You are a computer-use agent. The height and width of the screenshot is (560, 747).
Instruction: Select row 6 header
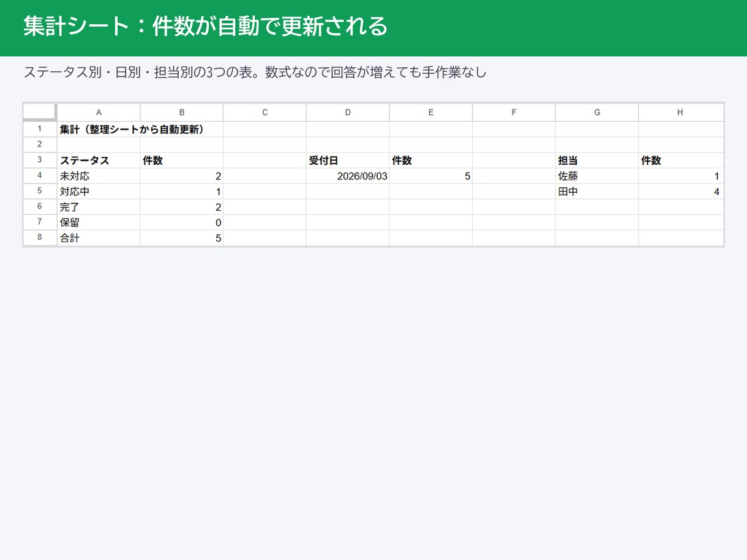(40, 207)
